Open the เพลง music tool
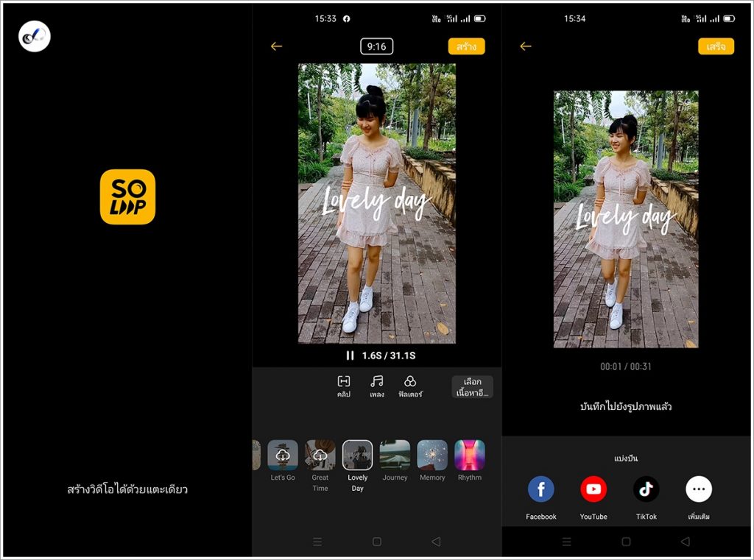Viewport: 754px width, 560px height. tap(377, 386)
